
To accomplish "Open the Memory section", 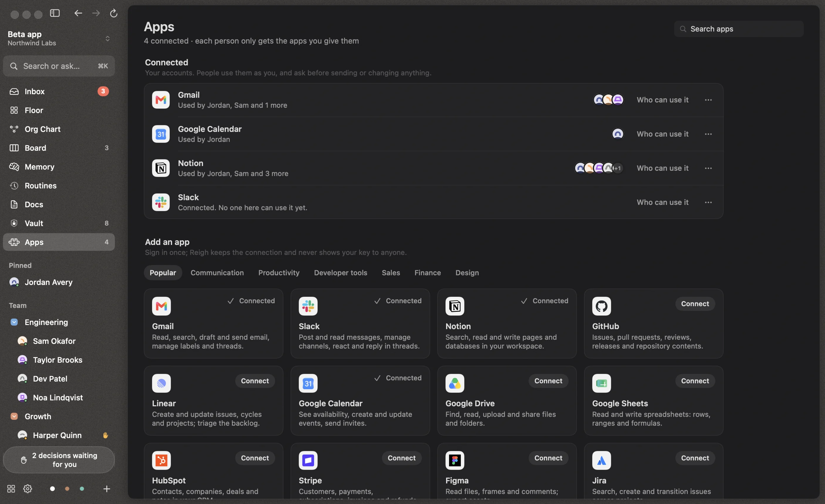I will point(59,167).
